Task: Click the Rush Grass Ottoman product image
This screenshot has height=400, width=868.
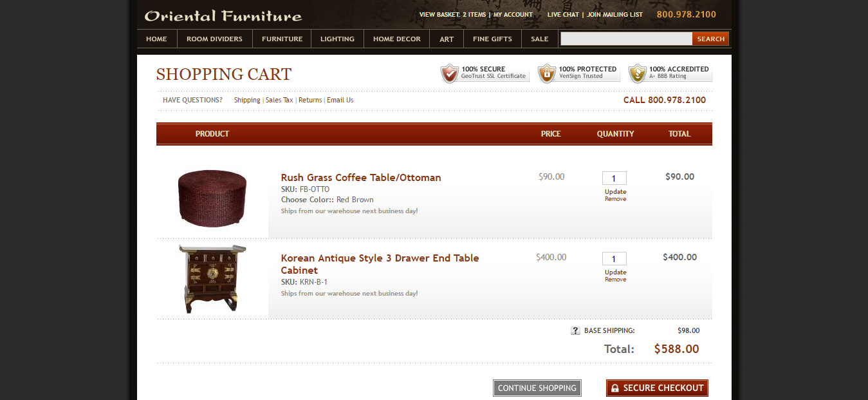Action: pyautogui.click(x=212, y=198)
